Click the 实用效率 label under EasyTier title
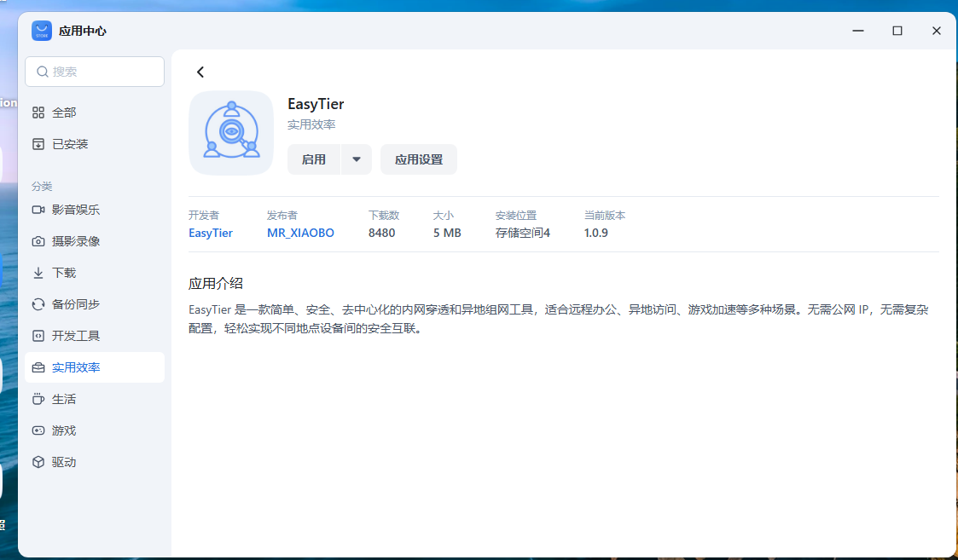This screenshot has width=958, height=560. (311, 124)
